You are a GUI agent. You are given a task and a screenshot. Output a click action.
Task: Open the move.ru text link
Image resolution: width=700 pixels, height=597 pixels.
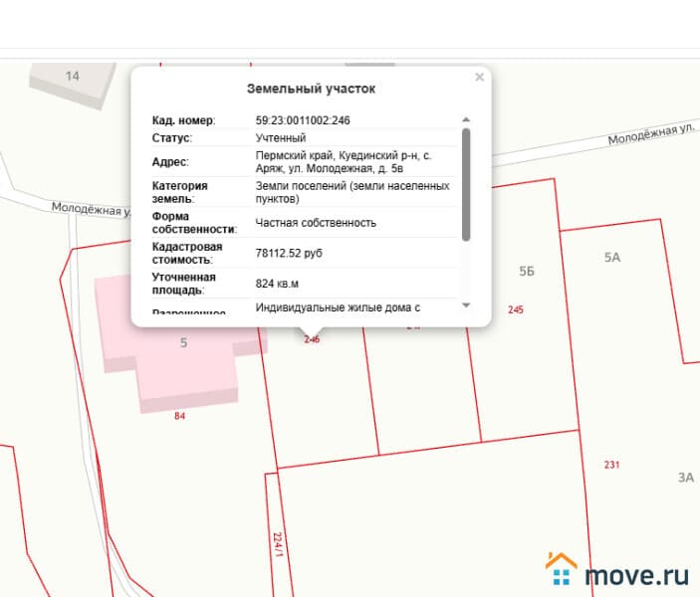coord(636,574)
